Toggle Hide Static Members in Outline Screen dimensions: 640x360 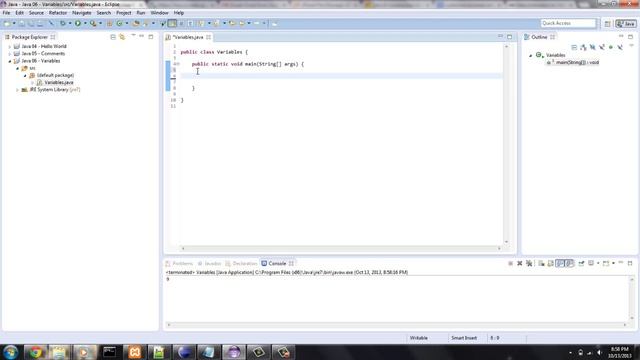pos(602,47)
